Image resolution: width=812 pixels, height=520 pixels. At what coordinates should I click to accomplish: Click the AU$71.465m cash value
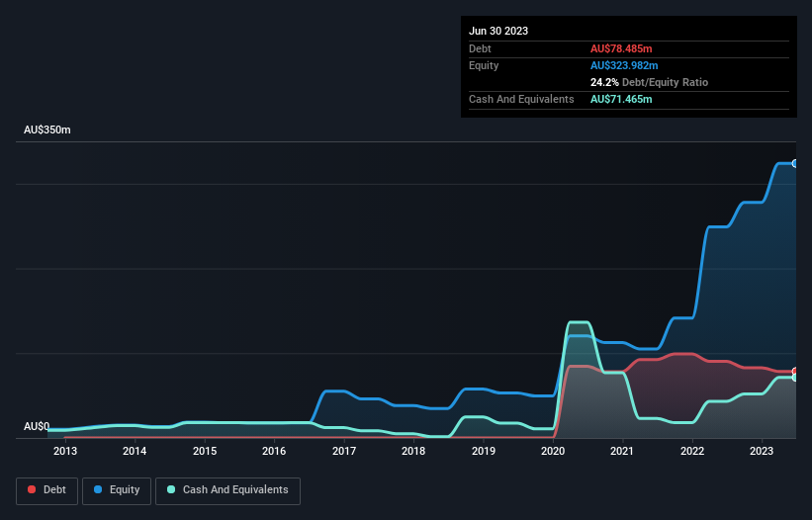coord(621,99)
